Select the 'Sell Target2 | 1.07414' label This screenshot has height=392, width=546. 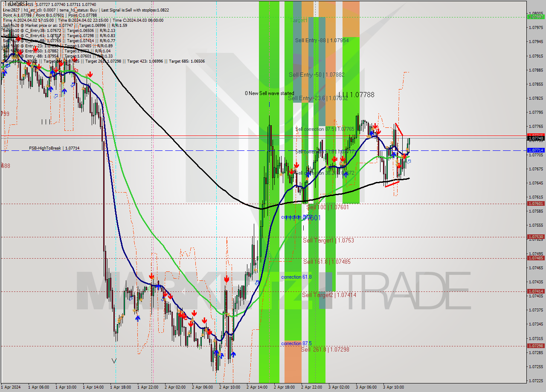pos(329,295)
